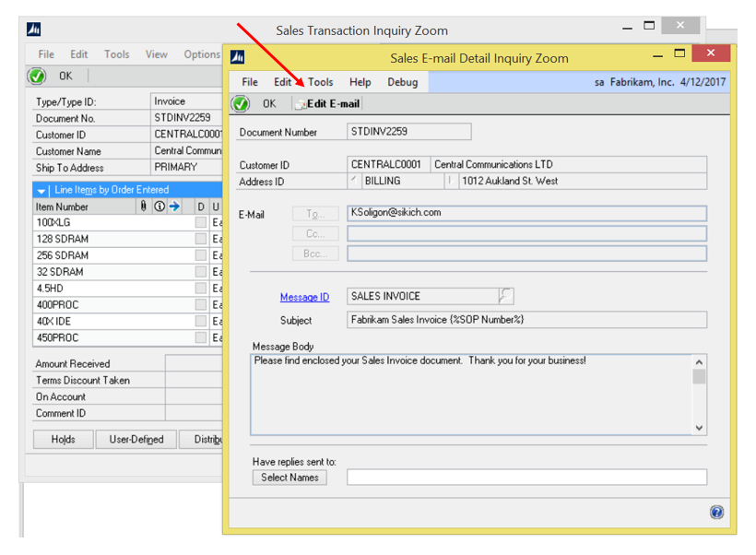Screen dimensions: 756x555
Task: Click the Message ID lookup magnifier icon
Action: [x=505, y=296]
